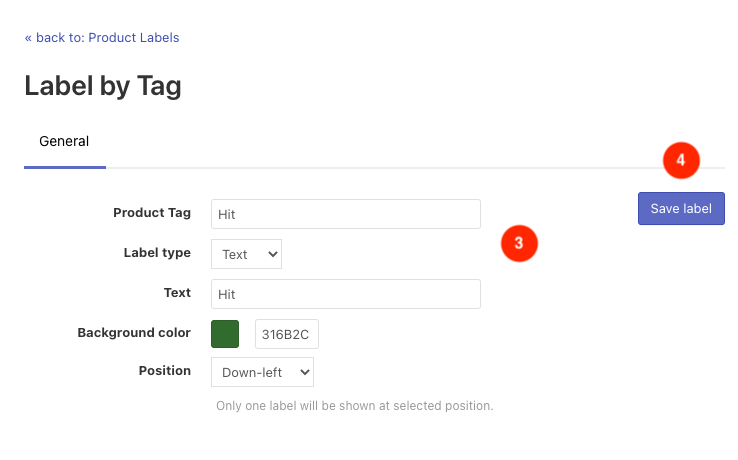Focus the Text field containing Hit
This screenshot has width=738, height=460.
(x=346, y=294)
